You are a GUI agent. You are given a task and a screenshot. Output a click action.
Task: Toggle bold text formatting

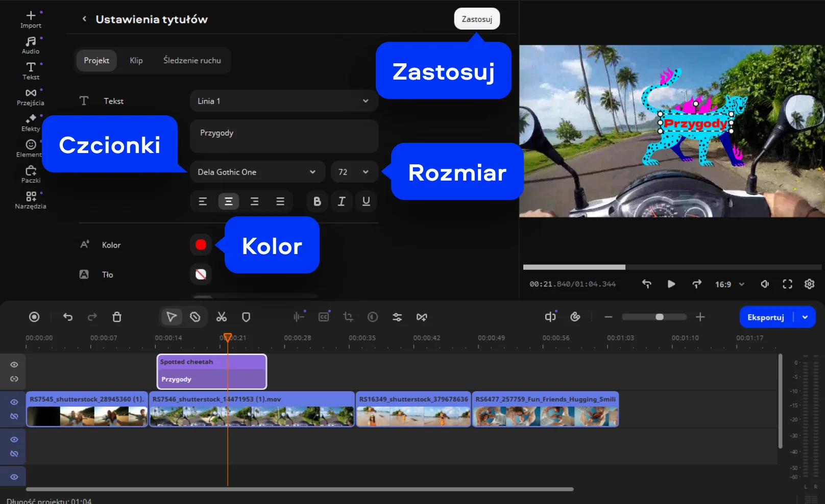pyautogui.click(x=317, y=201)
